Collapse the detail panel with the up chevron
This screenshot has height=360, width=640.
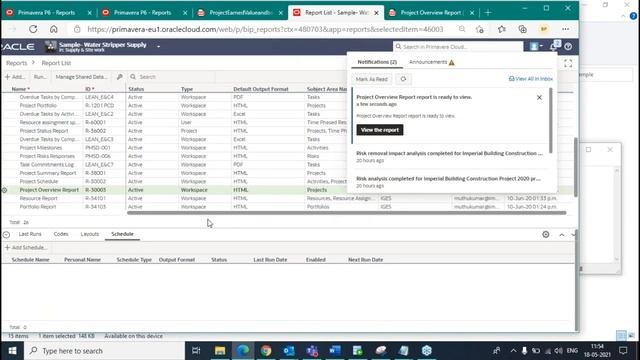click(562, 235)
